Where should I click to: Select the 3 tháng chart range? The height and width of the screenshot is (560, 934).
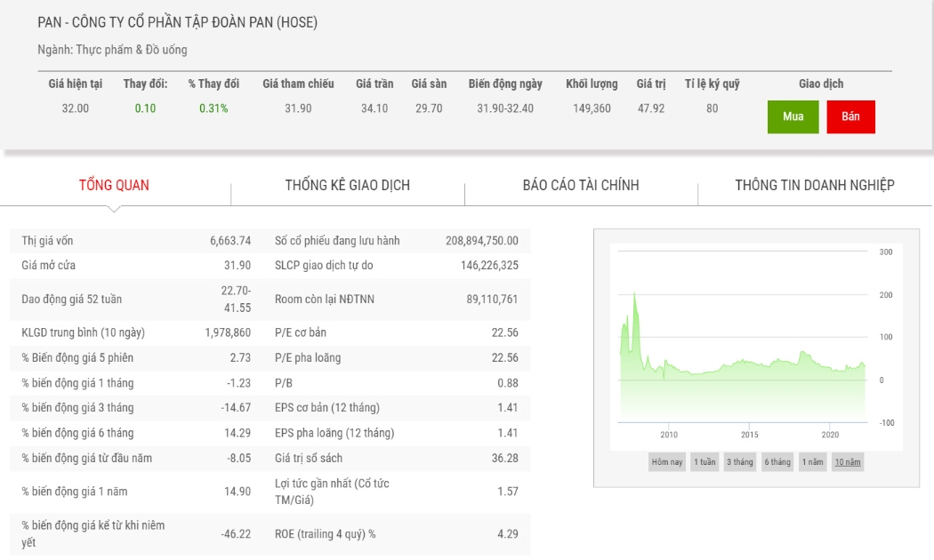(x=740, y=462)
